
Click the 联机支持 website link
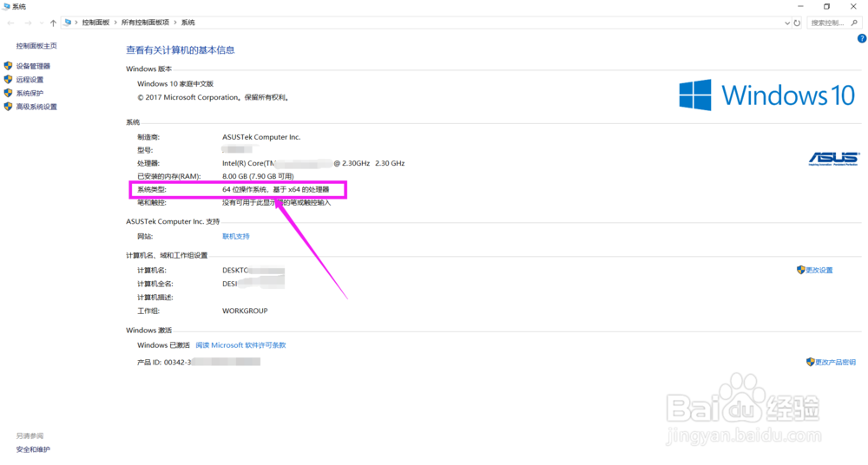coord(236,236)
